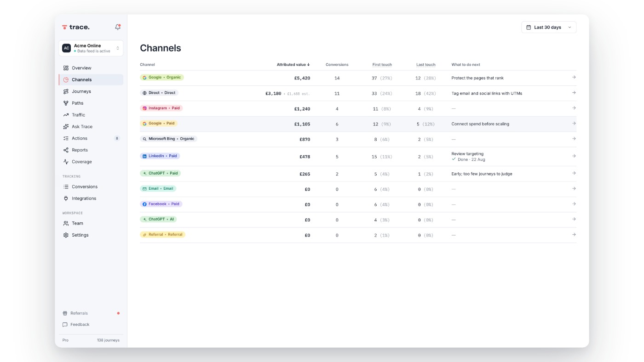Viewport: 644px width, 362px height.
Task: Click the £5,420 attributed value
Action: pyautogui.click(x=302, y=78)
